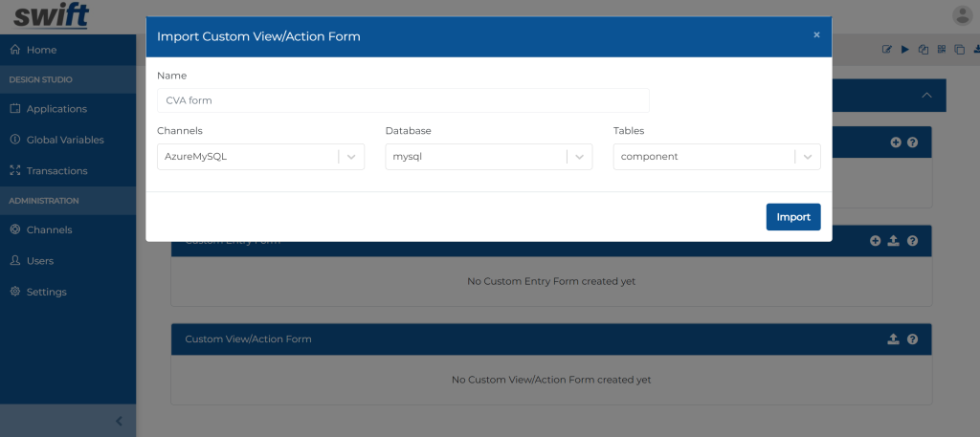980x437 pixels.
Task: Click the Import button
Action: point(793,217)
